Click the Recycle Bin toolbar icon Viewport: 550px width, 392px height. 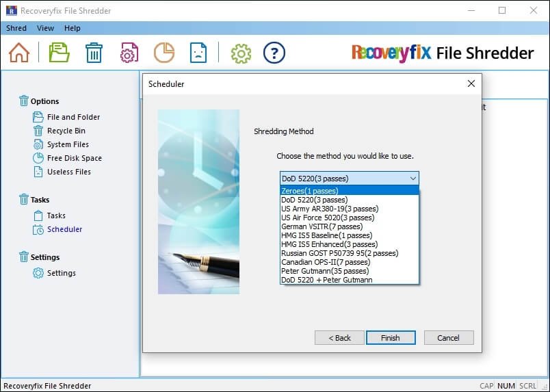click(x=94, y=53)
